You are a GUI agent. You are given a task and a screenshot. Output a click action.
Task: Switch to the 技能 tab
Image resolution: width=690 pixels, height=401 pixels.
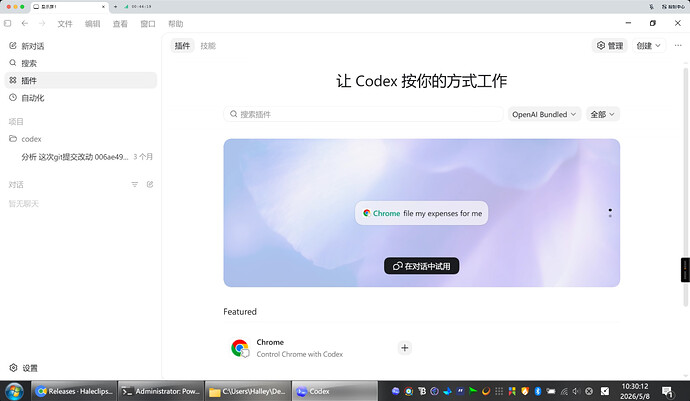(x=208, y=45)
